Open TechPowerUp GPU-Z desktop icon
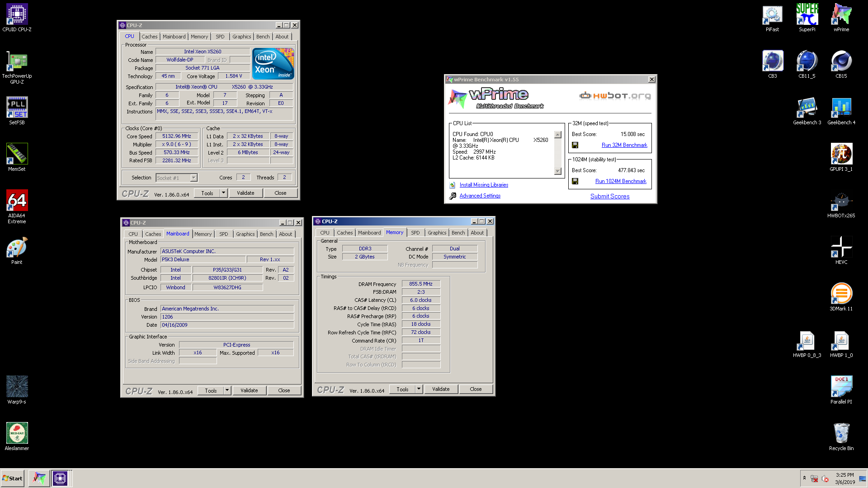Image resolution: width=868 pixels, height=488 pixels. point(17,67)
